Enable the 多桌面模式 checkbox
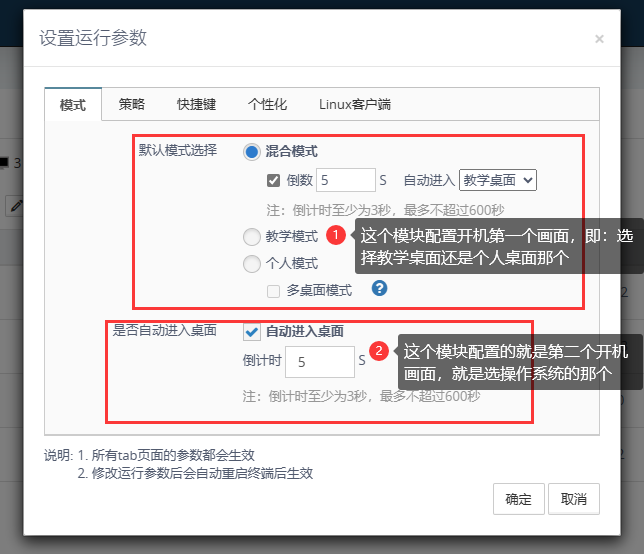The width and height of the screenshot is (644, 554). (273, 291)
